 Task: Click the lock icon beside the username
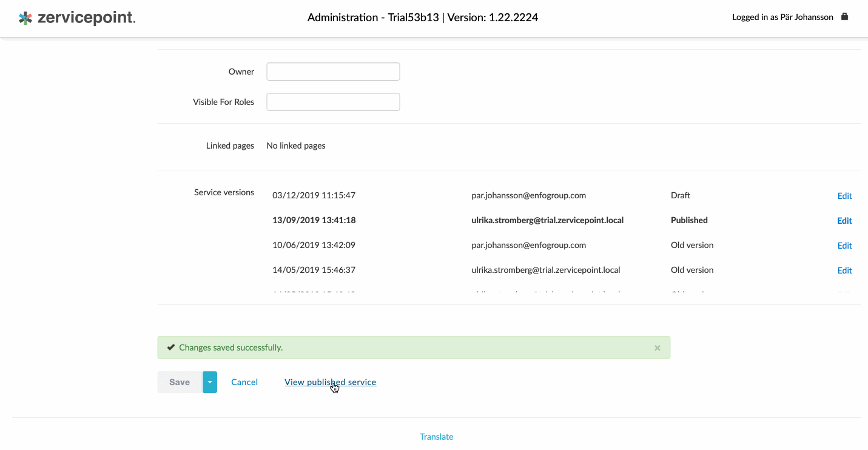[844, 17]
